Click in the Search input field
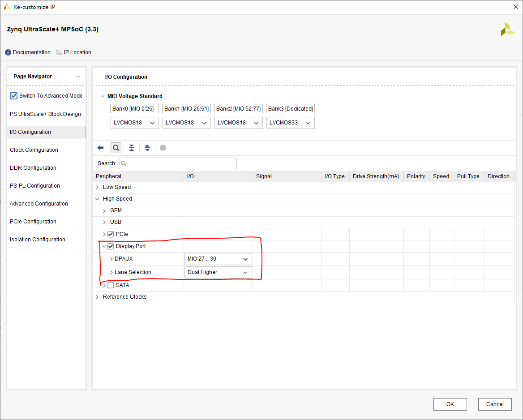The height and width of the screenshot is (420, 523). (x=178, y=163)
